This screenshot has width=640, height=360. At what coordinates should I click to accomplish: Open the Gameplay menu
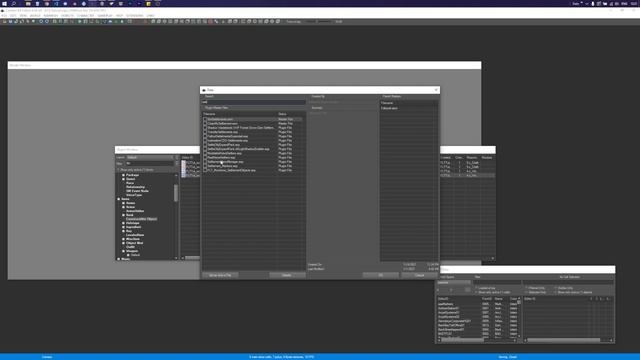coord(105,16)
